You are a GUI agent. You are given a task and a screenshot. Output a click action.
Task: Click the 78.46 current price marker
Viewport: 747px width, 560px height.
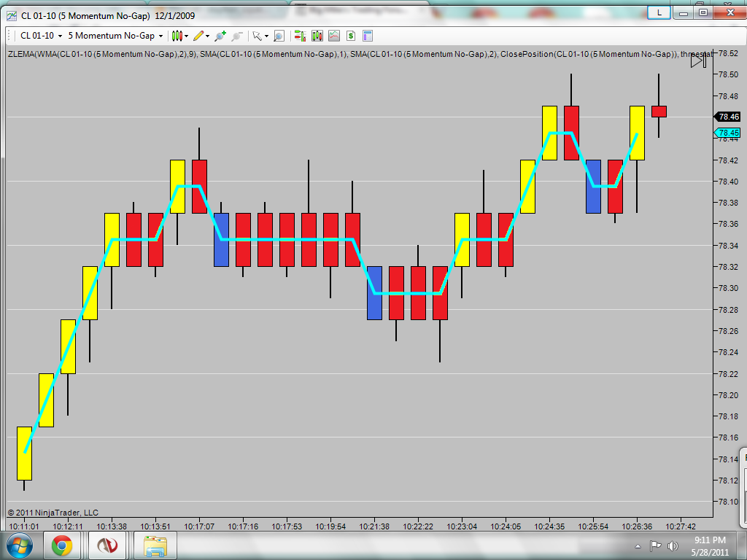[727, 117]
